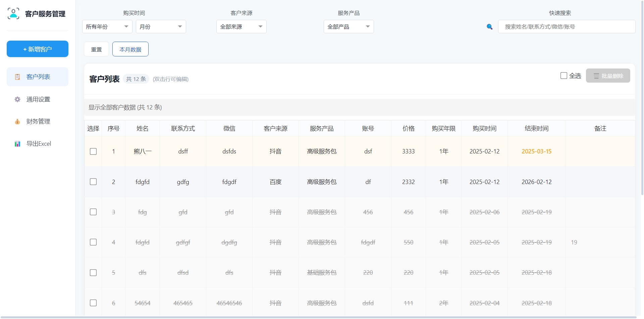Check the row 1 熊八一 checkbox
Image resolution: width=644 pixels, height=319 pixels.
93,151
